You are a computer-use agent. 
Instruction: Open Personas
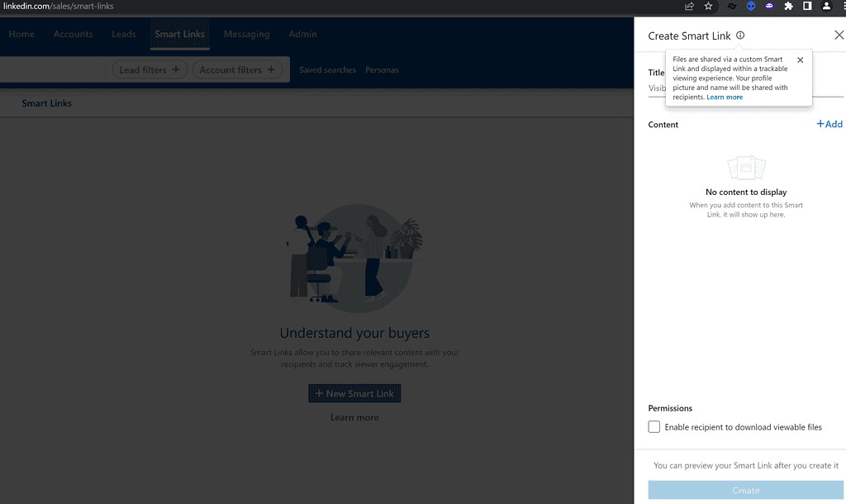point(382,70)
